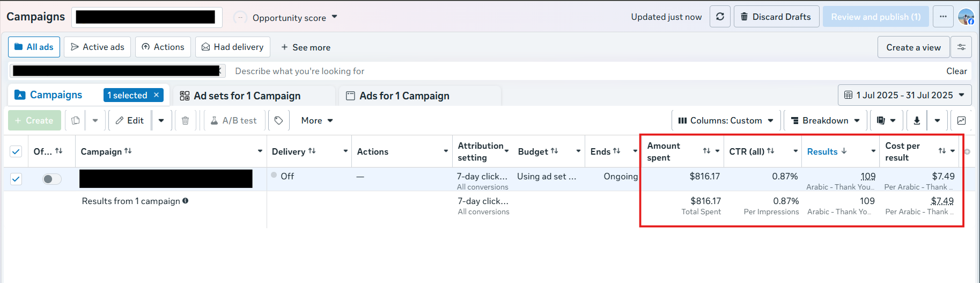The image size is (980, 283).
Task: Click the Ongoing ends cell
Action: [x=621, y=176]
